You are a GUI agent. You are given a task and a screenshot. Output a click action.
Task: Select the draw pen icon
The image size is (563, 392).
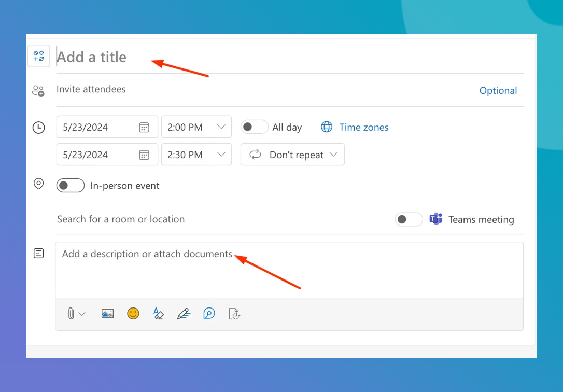tap(184, 314)
